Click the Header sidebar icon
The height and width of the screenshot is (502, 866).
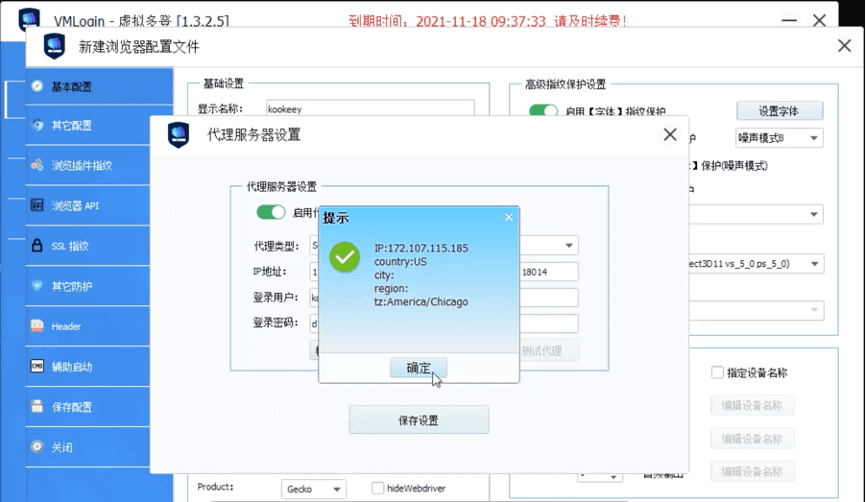[x=37, y=326]
